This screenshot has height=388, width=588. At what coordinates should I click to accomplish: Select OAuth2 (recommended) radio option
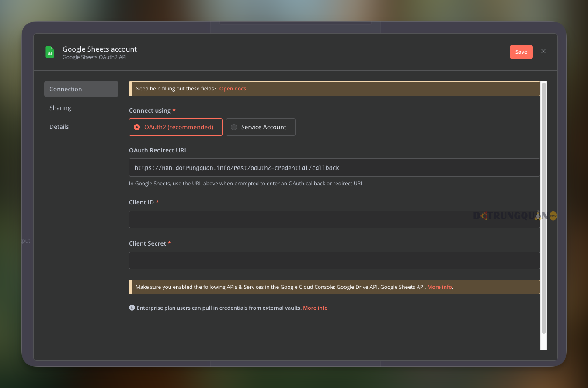(x=176, y=127)
